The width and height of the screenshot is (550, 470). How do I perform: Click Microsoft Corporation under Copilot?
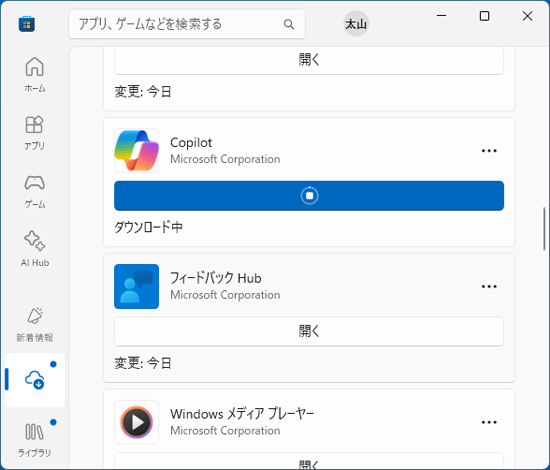[225, 159]
